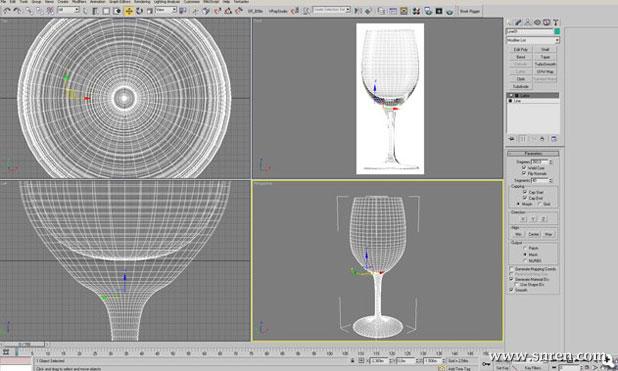The width and height of the screenshot is (618, 371).
Task: Select the Rotate tool in toolbar
Action: (x=140, y=11)
